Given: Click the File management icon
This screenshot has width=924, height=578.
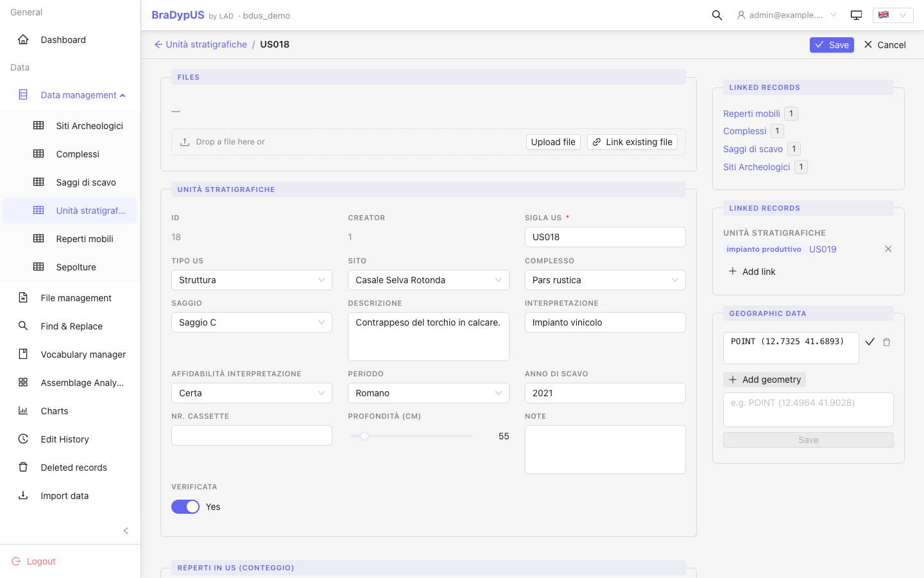Looking at the screenshot, I should 23,297.
